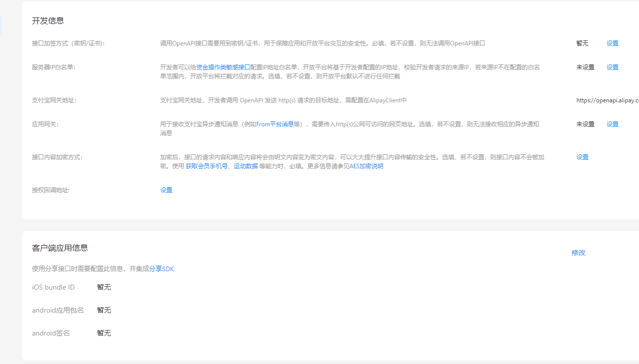
Task: Click 暂无 status in 接口加签方式 row
Action: click(x=582, y=43)
